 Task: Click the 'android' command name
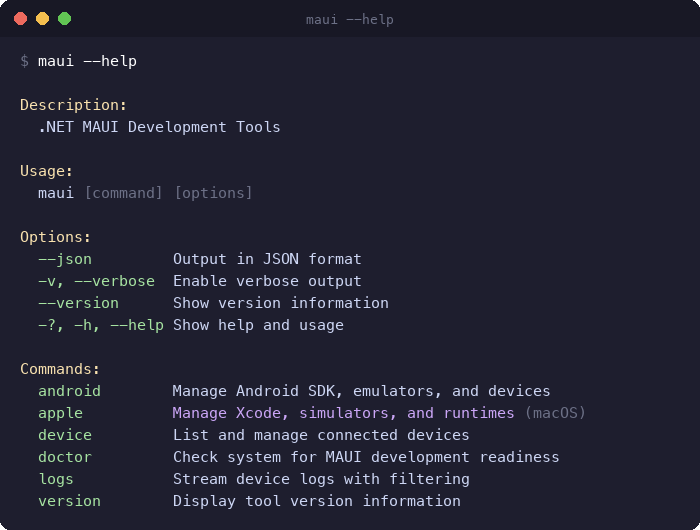(70, 391)
